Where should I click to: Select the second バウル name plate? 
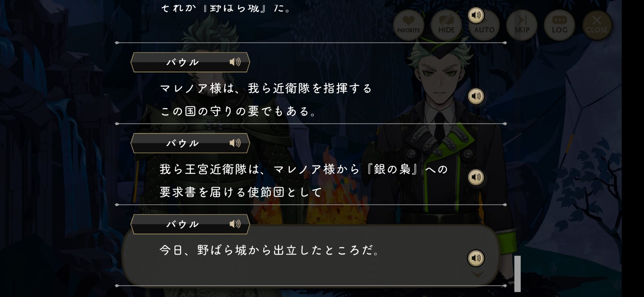pyautogui.click(x=190, y=143)
